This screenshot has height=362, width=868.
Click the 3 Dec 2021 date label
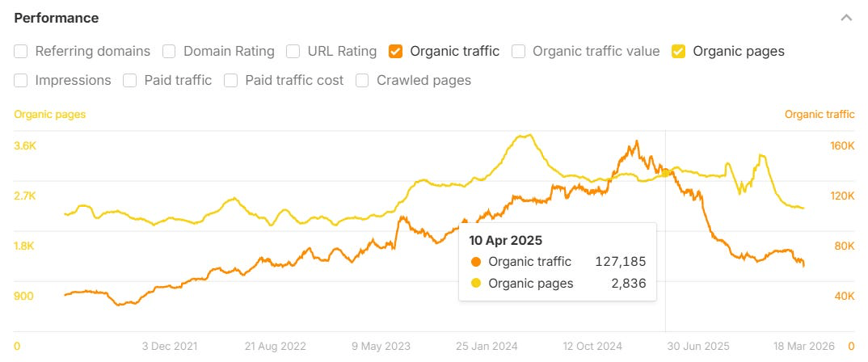pyautogui.click(x=169, y=346)
